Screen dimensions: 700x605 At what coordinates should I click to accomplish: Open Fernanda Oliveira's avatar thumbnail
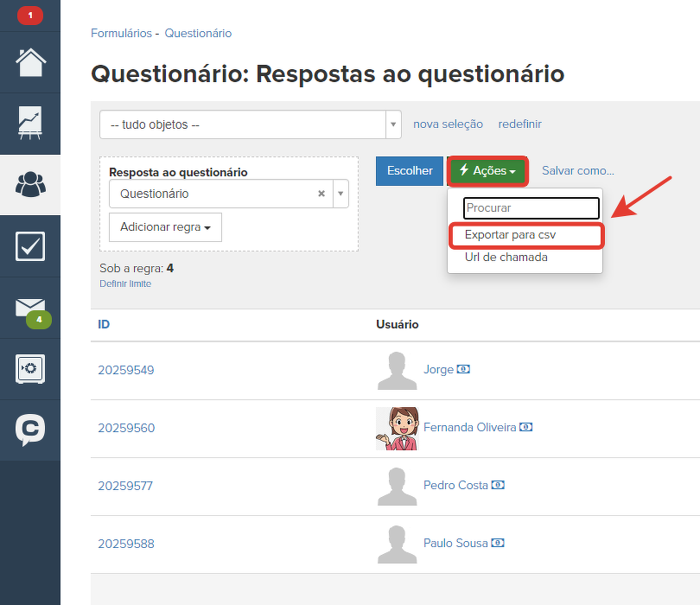[x=398, y=428]
